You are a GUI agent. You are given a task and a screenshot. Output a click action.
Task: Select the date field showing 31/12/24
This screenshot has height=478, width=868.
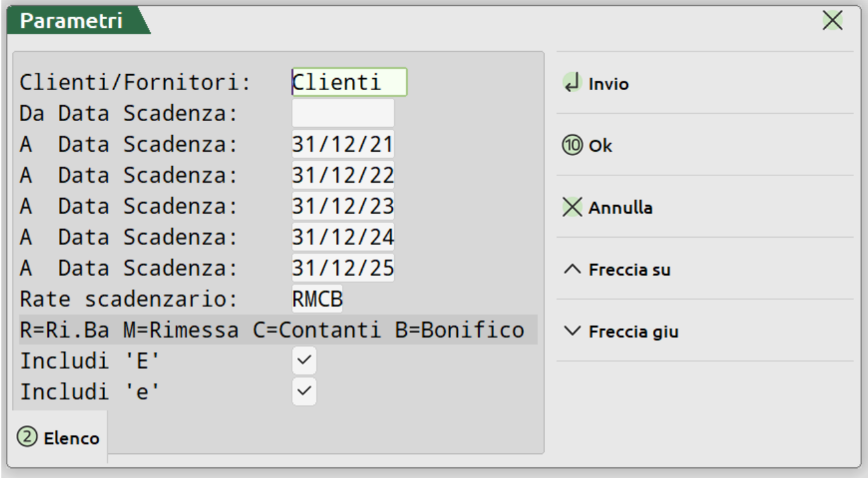(x=343, y=237)
